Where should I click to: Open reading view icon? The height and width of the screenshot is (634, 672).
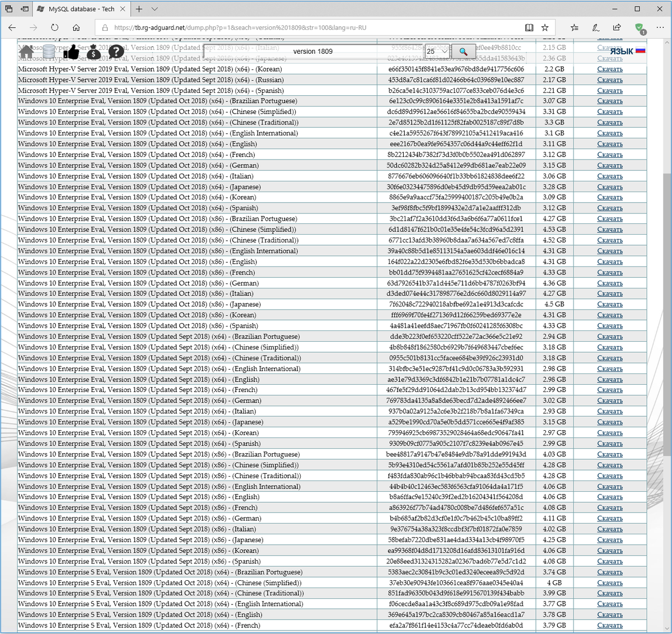click(529, 27)
